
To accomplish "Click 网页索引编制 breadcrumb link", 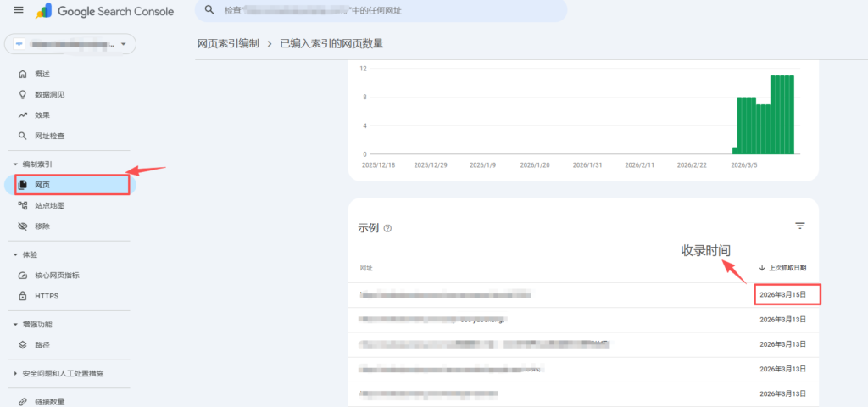I will (x=227, y=43).
